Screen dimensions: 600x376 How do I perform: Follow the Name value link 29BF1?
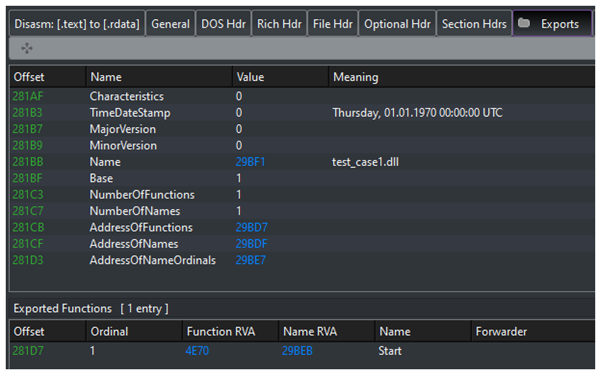250,162
